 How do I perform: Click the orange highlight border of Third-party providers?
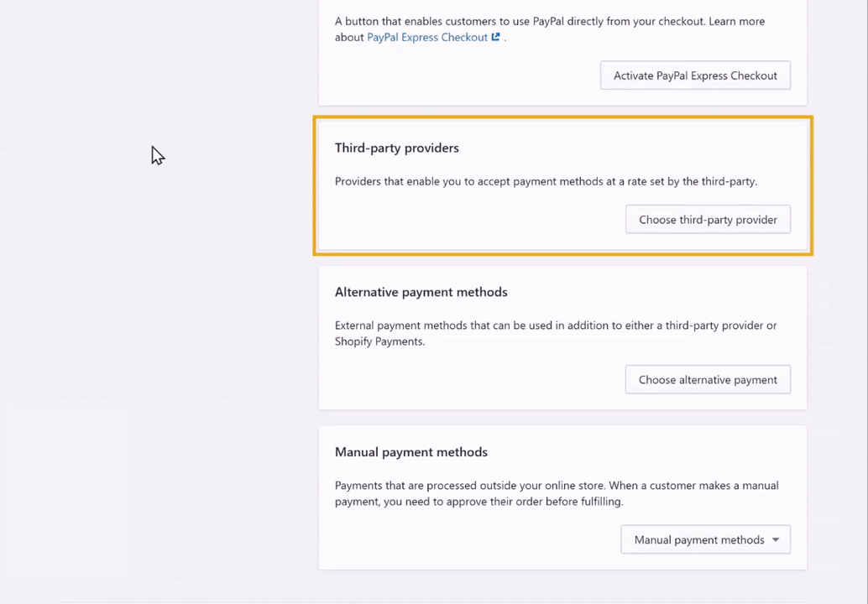563,117
